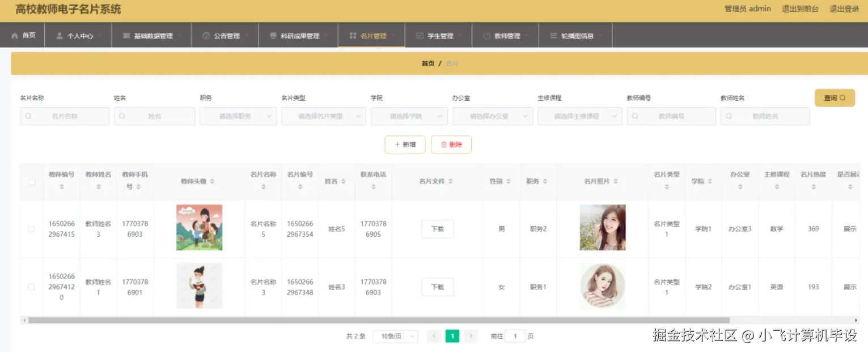The image size is (868, 354).
Task: Open the 教师管理 menu
Action: (x=505, y=36)
